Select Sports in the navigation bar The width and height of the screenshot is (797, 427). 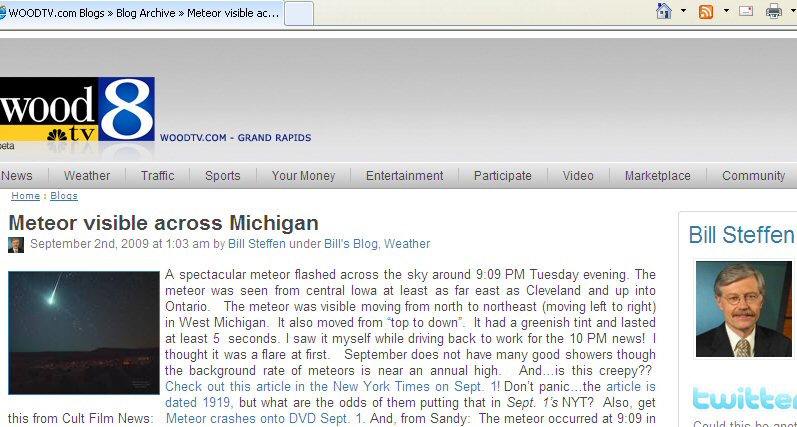pyautogui.click(x=222, y=176)
